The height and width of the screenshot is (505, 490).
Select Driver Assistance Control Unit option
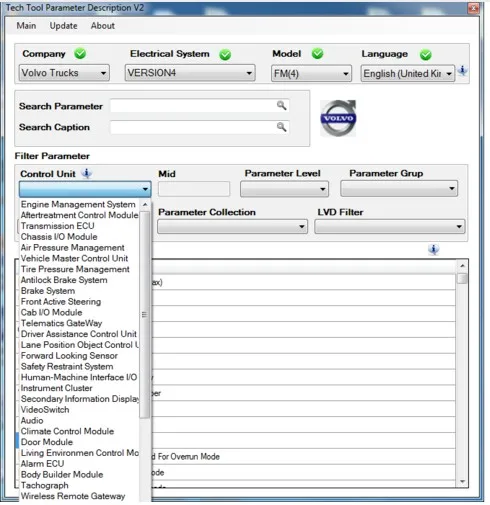click(79, 334)
